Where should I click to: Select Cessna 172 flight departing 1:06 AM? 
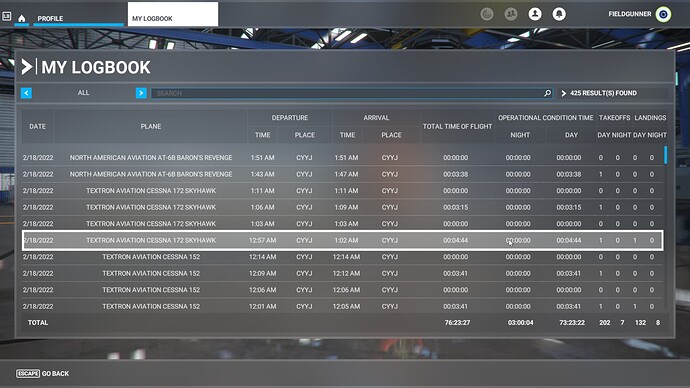(x=342, y=207)
